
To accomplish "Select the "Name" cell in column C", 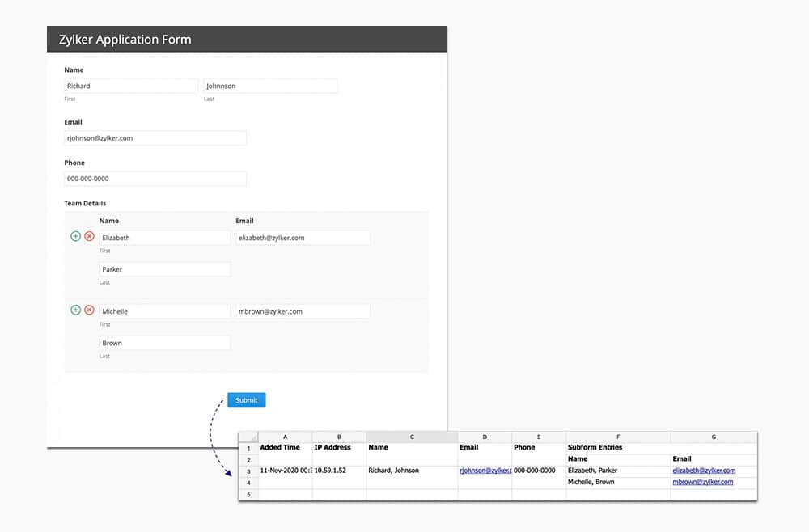I will pos(412,447).
